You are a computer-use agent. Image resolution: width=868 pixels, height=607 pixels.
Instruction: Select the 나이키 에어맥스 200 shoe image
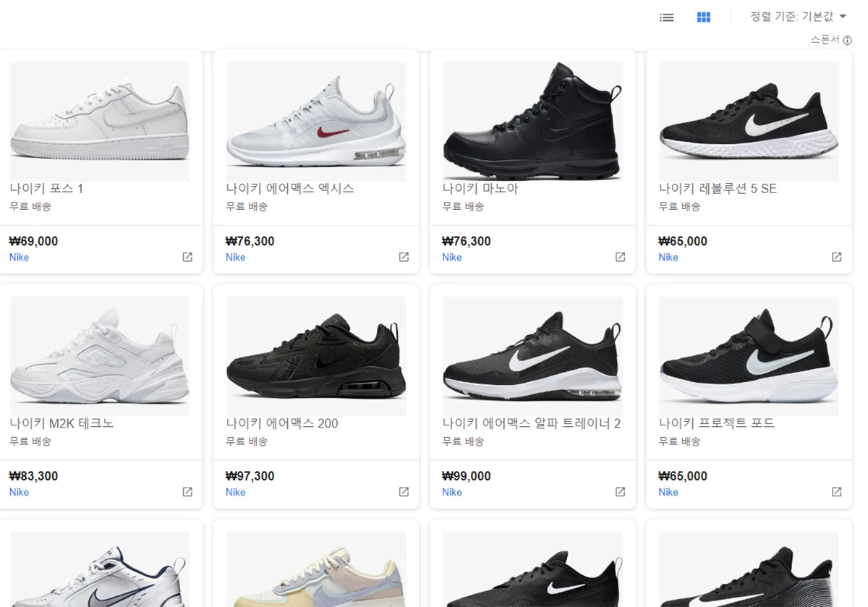click(x=316, y=357)
